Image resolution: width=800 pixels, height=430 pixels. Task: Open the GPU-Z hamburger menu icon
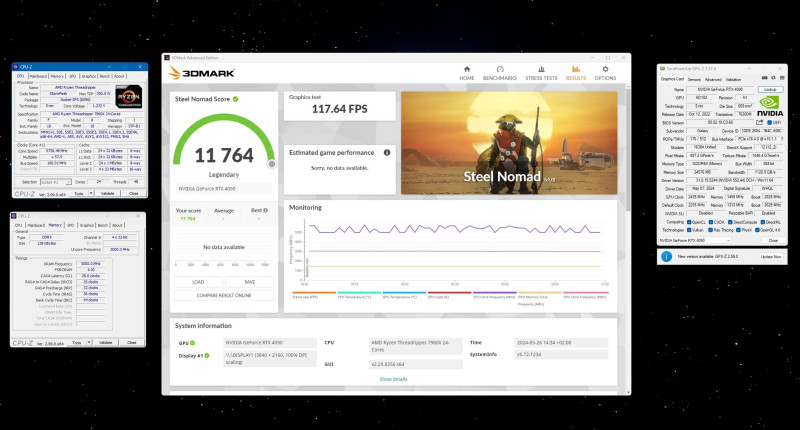click(x=782, y=78)
